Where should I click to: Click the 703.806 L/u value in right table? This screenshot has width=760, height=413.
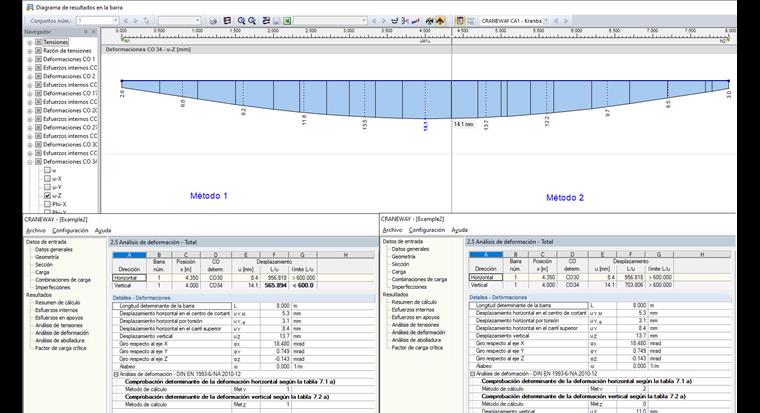(632, 285)
